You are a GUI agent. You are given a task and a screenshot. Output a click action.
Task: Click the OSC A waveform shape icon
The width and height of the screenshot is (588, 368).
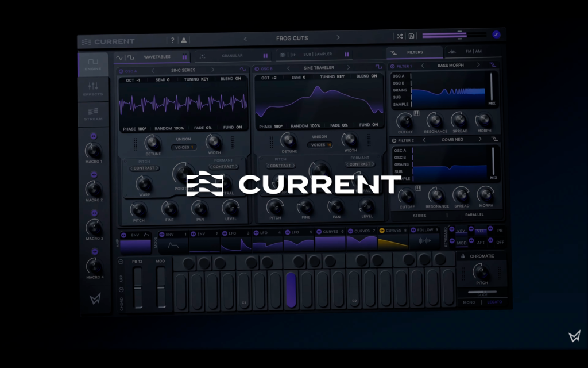pyautogui.click(x=243, y=69)
